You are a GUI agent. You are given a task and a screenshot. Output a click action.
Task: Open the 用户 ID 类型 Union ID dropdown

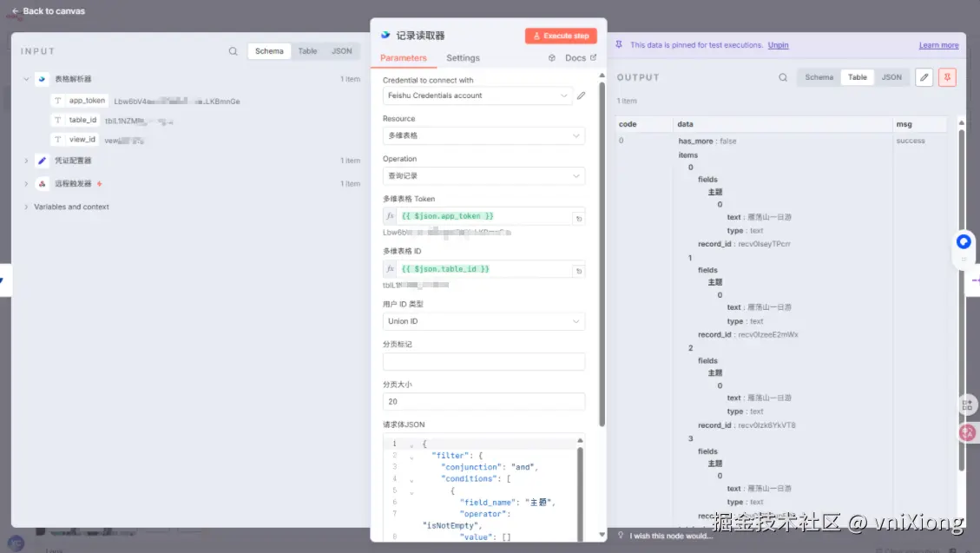483,321
